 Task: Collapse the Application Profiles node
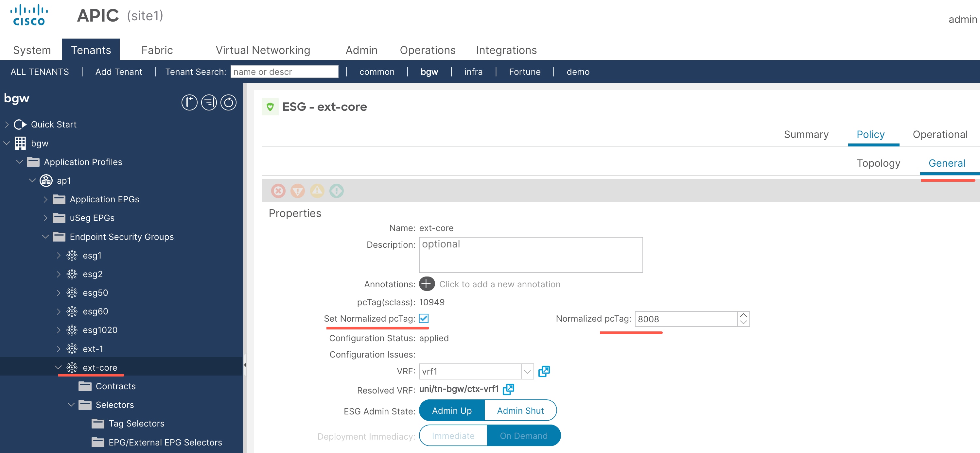tap(20, 162)
